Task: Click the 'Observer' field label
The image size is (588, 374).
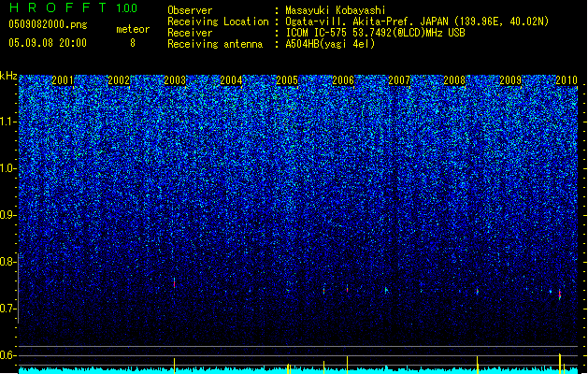Action: coord(190,10)
